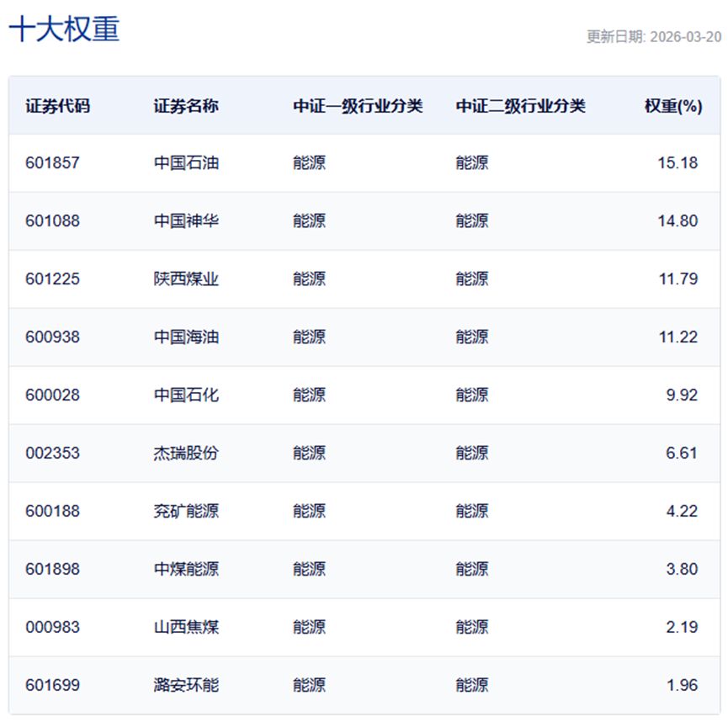
Task: Click the 证券名称 column header
Action: [186, 106]
